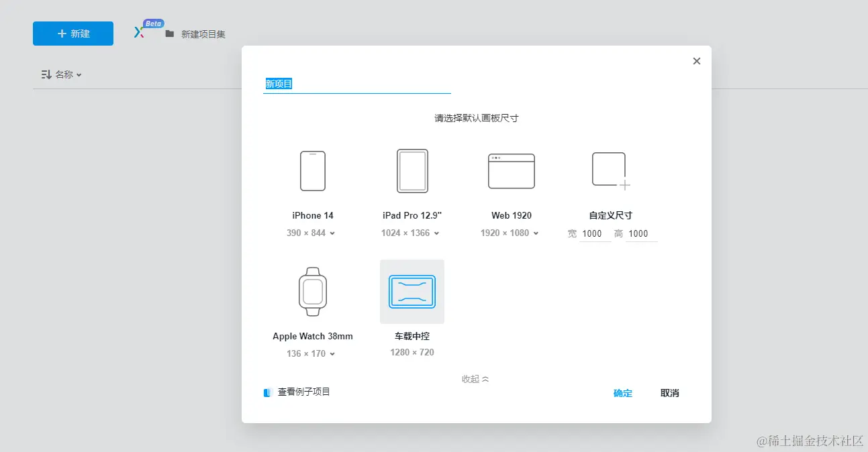Choose the 车载中控 car console icon
Image resolution: width=868 pixels, height=452 pixels.
[412, 292]
